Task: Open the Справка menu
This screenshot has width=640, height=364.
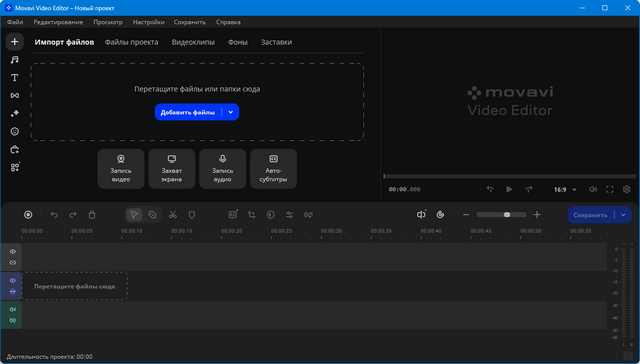Action: 228,22
